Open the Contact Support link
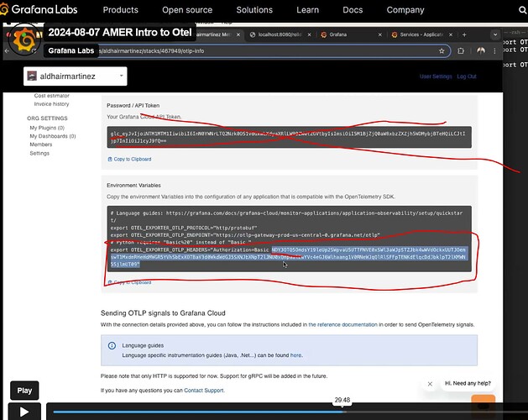The height and width of the screenshot is (420, 528). (204, 391)
